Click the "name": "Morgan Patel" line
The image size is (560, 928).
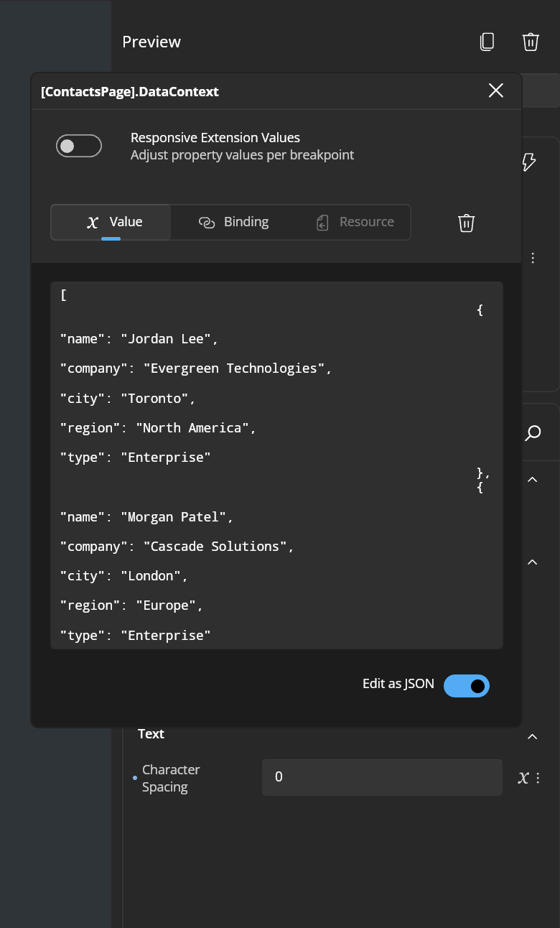(146, 516)
